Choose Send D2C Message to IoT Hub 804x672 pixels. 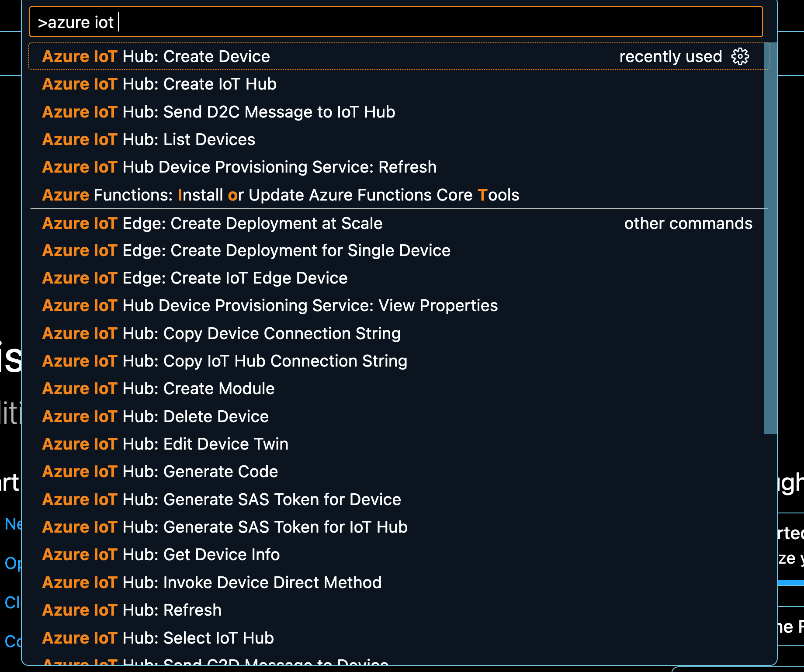[218, 112]
